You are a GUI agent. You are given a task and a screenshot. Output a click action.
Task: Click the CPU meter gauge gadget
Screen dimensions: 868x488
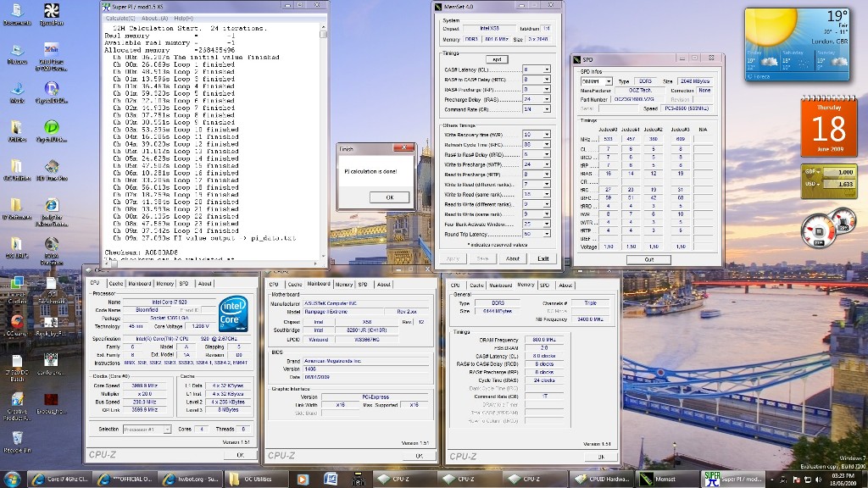(818, 230)
